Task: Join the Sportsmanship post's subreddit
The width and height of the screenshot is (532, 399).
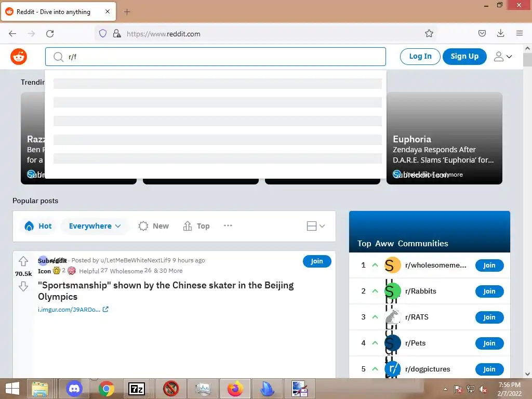Action: tap(317, 261)
